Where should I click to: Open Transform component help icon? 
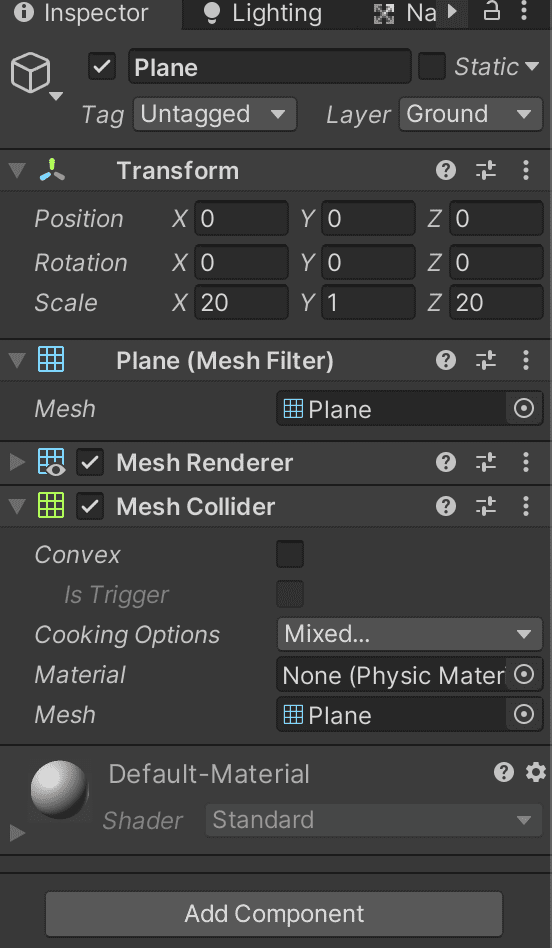pos(446,170)
